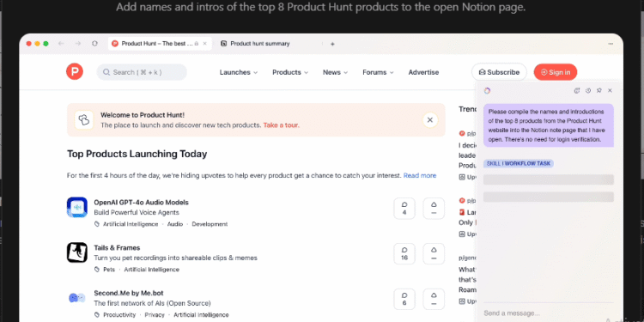Expand the Launches menu

click(x=239, y=72)
